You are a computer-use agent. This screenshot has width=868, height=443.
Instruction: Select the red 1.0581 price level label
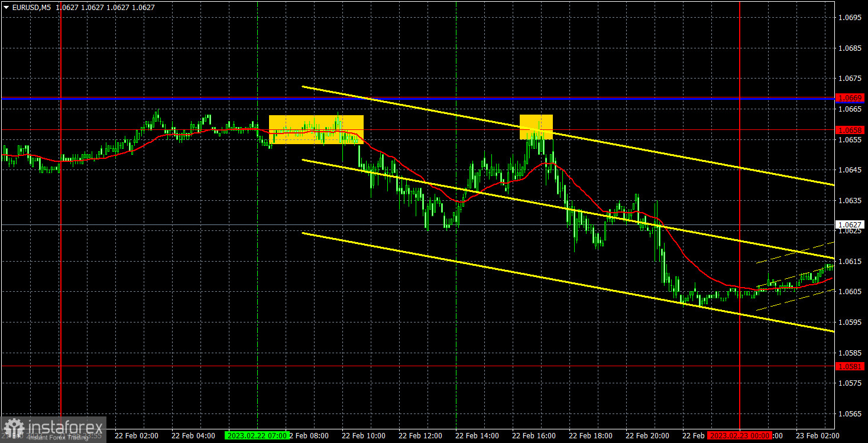click(850, 366)
